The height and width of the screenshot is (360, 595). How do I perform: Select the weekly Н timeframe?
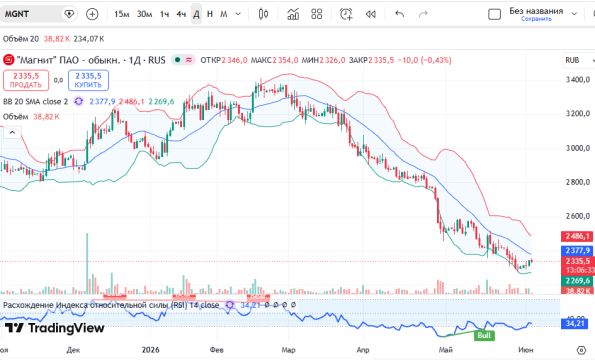[x=210, y=14]
